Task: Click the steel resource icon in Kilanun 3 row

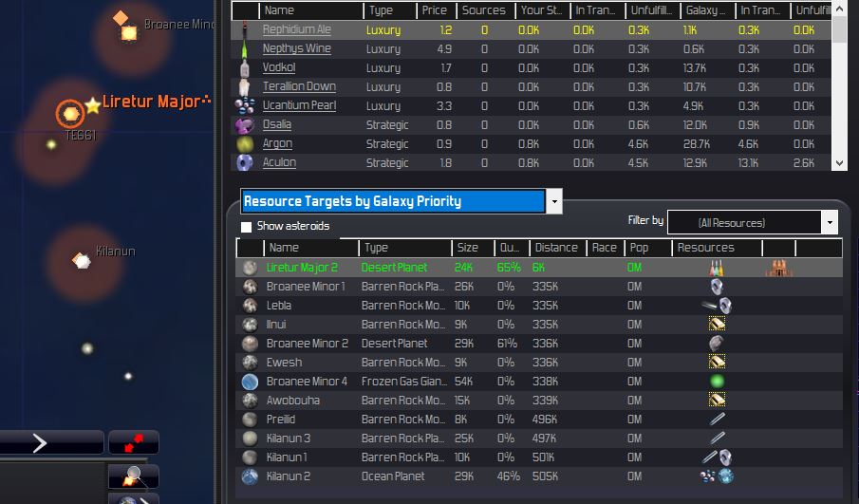Action: (717, 439)
